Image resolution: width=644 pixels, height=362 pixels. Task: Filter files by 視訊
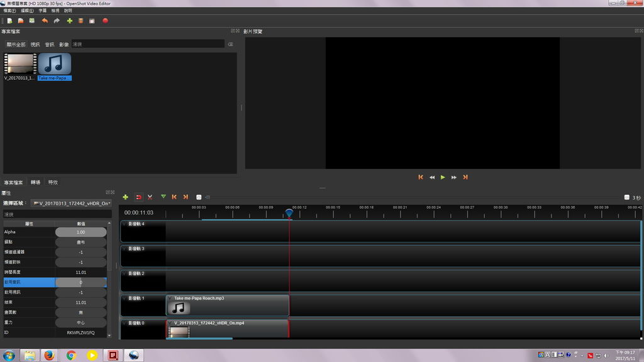coord(35,45)
